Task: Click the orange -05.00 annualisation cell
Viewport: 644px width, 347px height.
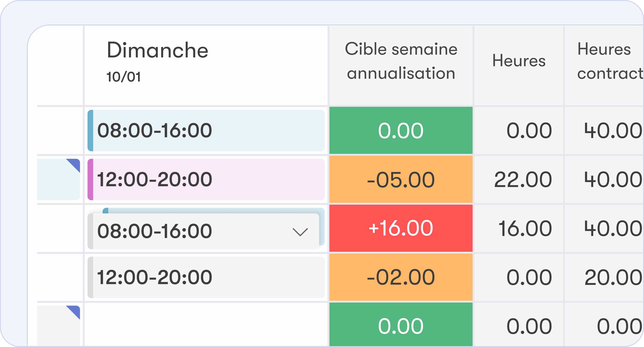Action: pyautogui.click(x=401, y=179)
